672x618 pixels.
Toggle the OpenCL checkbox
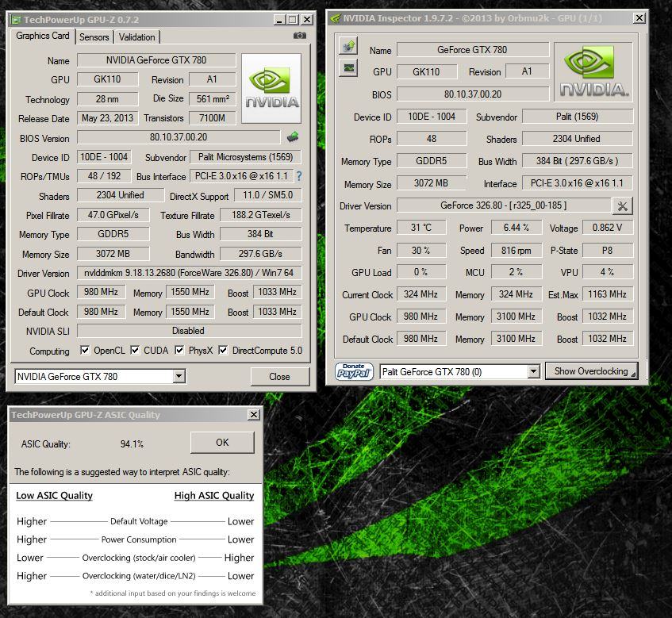coord(85,350)
